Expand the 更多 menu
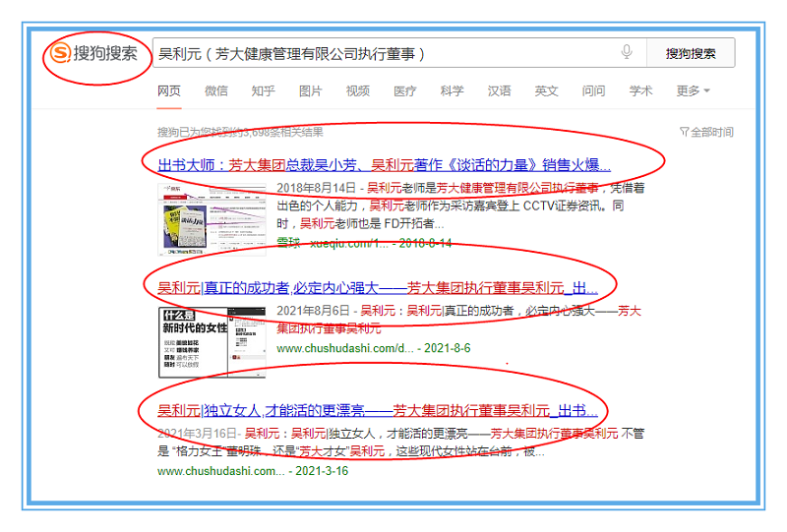 coord(693,91)
